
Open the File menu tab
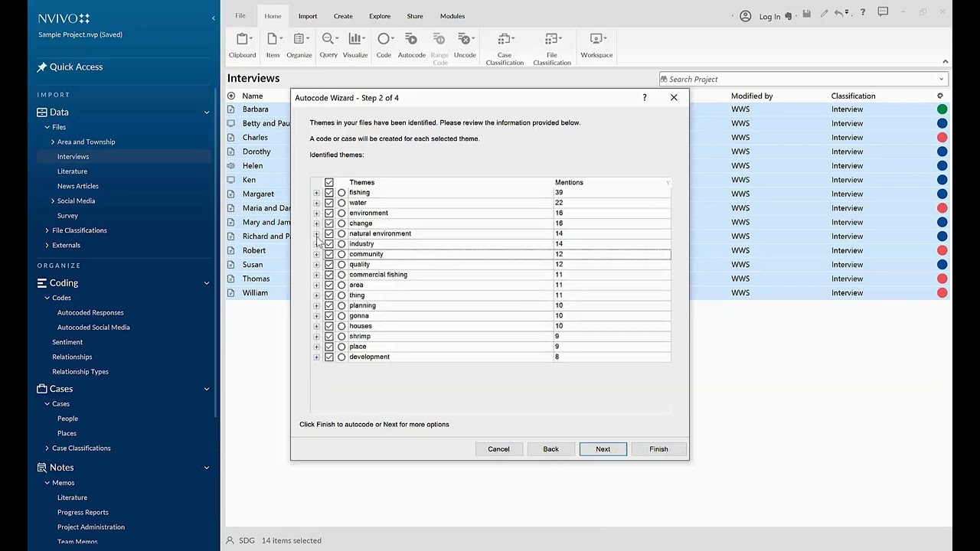click(240, 16)
